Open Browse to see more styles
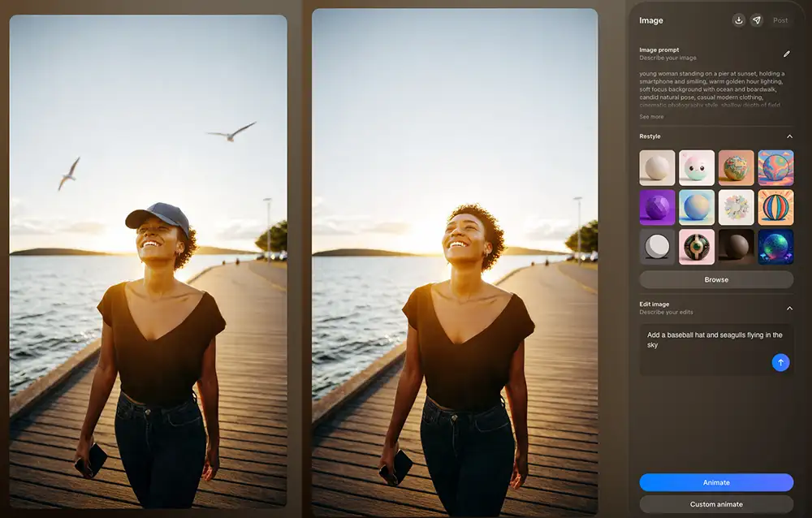812x518 pixels. click(x=716, y=279)
